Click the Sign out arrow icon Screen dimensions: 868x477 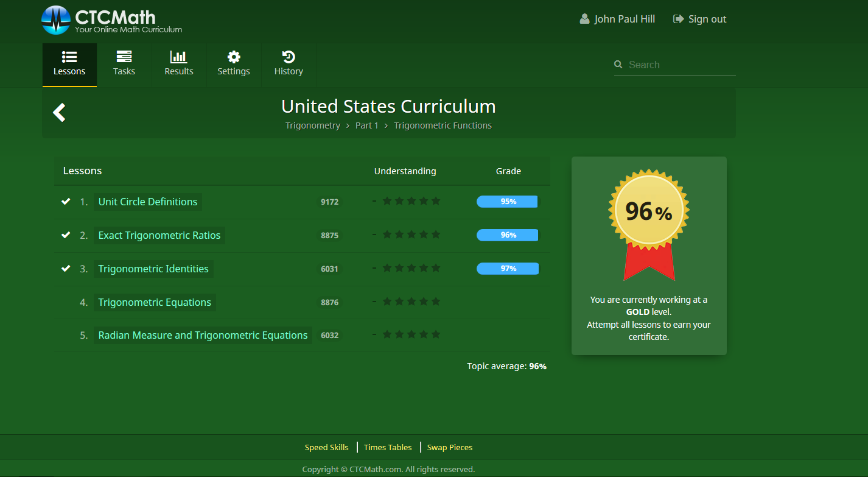[678, 19]
